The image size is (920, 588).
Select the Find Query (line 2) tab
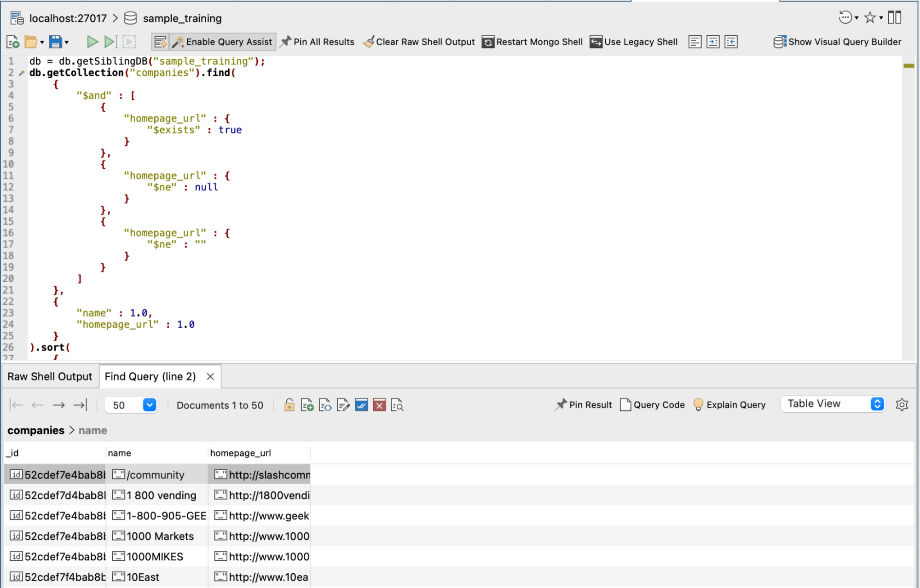[x=150, y=376]
